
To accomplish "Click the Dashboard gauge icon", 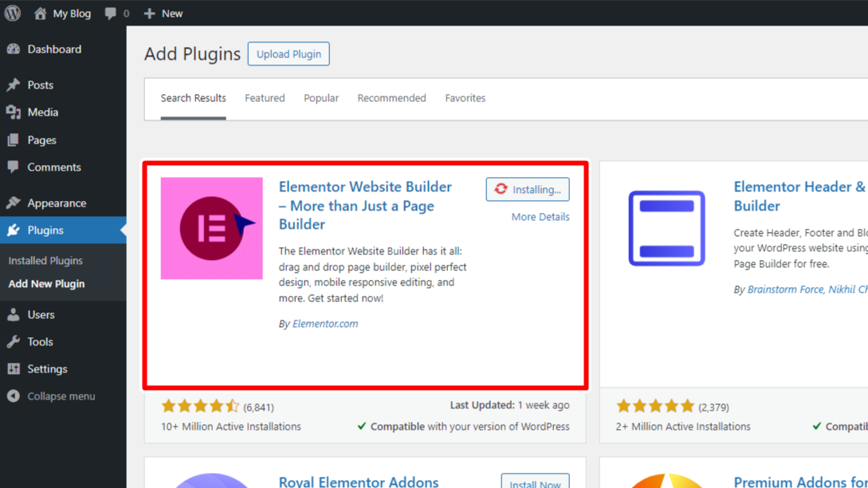I will tap(14, 49).
